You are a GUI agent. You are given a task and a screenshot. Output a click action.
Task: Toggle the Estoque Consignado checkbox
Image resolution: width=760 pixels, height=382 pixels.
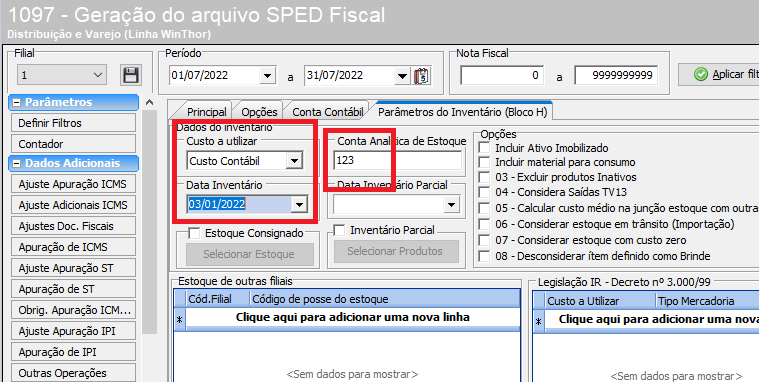(194, 233)
